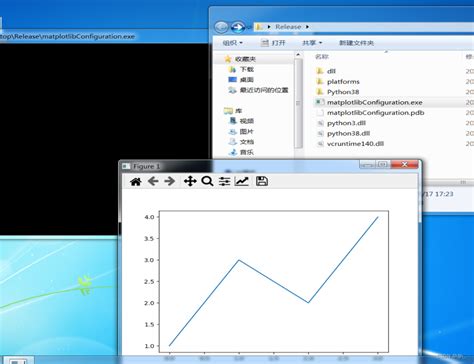Select the Pan axes tool
The height and width of the screenshot is (364, 474).
[x=190, y=181]
